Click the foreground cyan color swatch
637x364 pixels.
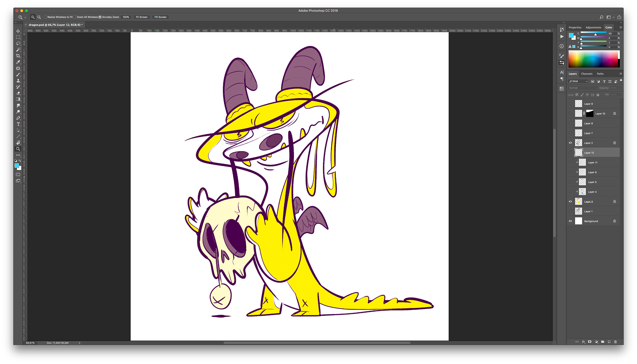(16, 165)
